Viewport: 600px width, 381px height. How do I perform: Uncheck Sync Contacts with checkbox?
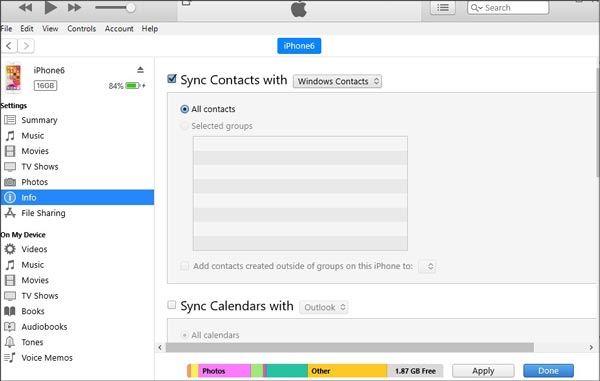[x=172, y=79]
